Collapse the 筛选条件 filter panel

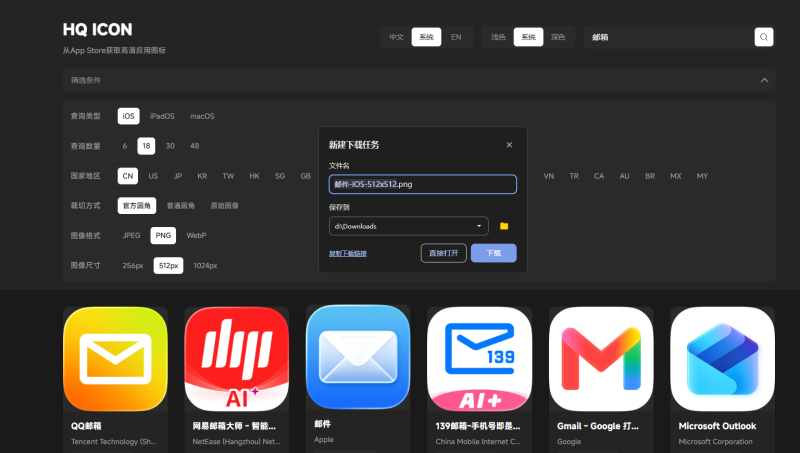click(764, 80)
